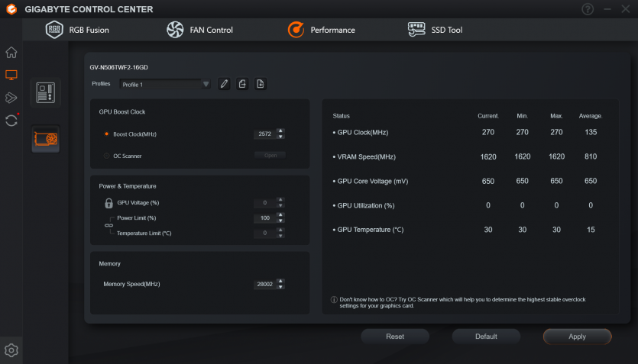Click the Reset button
This screenshot has height=364, width=638.
tap(395, 337)
